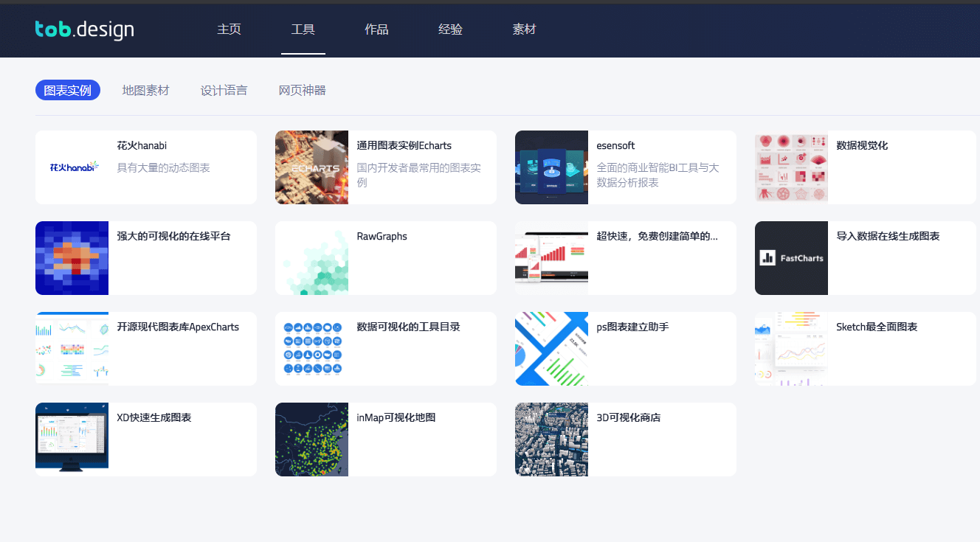
Task: Open 数据可视化的工具目录 title link
Action: tap(408, 327)
